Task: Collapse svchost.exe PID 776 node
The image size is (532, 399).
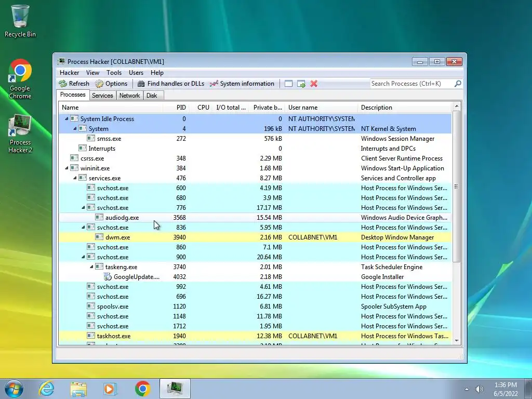Action: 83,207
